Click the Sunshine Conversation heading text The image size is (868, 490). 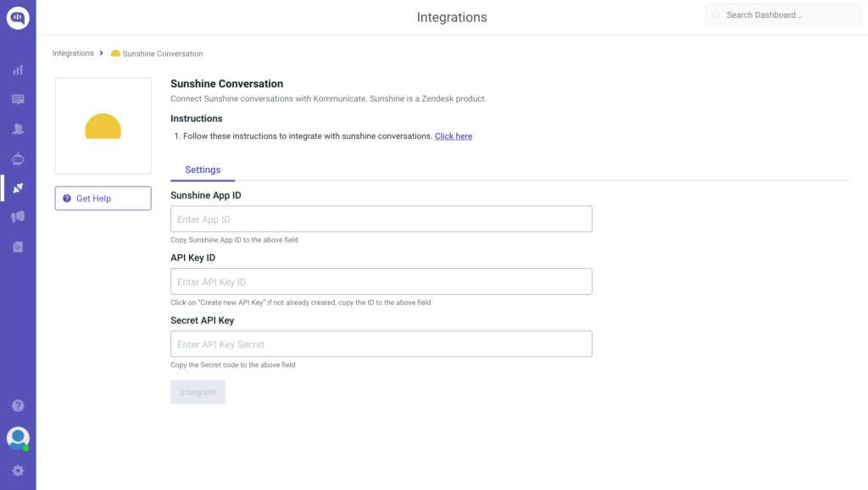coord(227,84)
